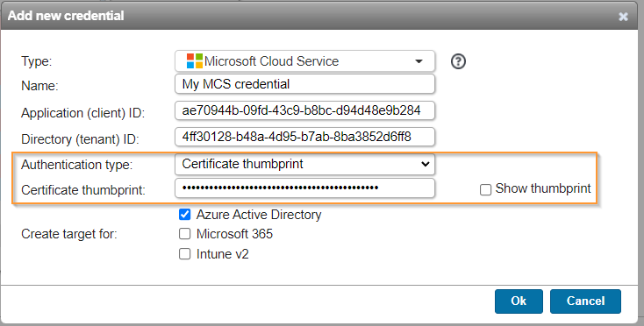Click the 'Certificate thumbprint:' label text
The width and height of the screenshot is (644, 326).
[x=83, y=190]
